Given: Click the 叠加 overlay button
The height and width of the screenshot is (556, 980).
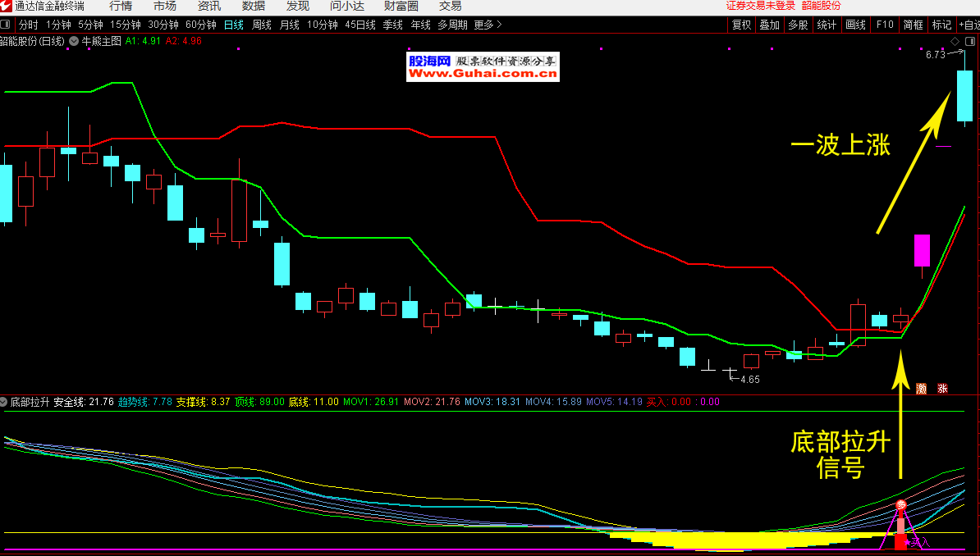Looking at the screenshot, I should [x=769, y=25].
